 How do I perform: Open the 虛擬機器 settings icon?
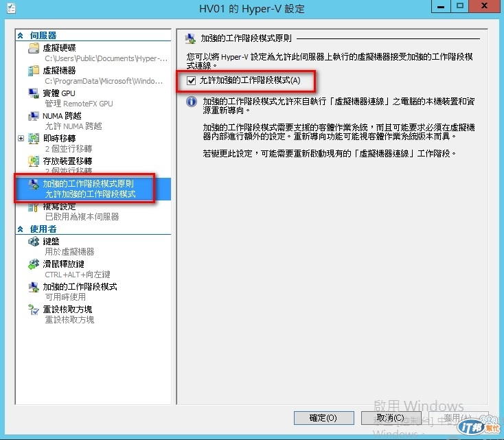pos(34,71)
